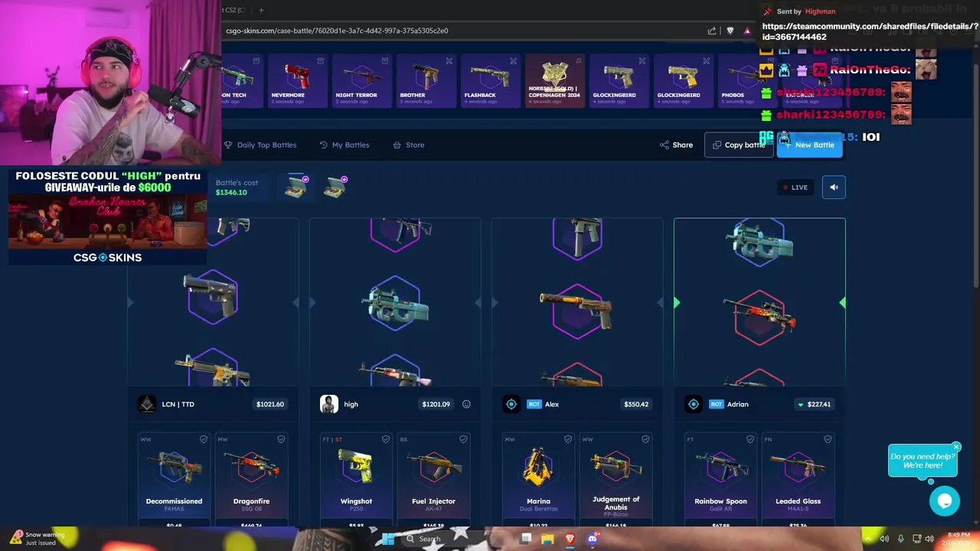Open Brave browser from the taskbar

tap(570, 540)
